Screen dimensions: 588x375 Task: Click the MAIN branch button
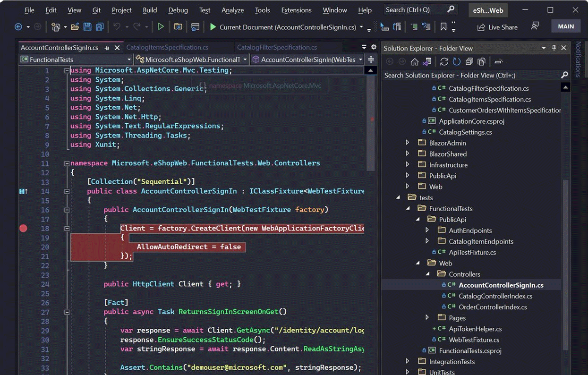566,26
